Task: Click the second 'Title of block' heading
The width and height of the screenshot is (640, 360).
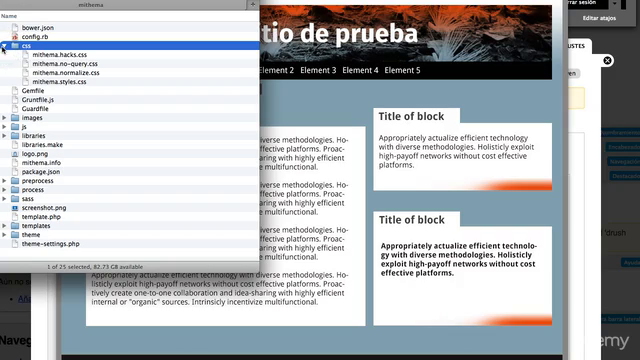Action: [412, 220]
